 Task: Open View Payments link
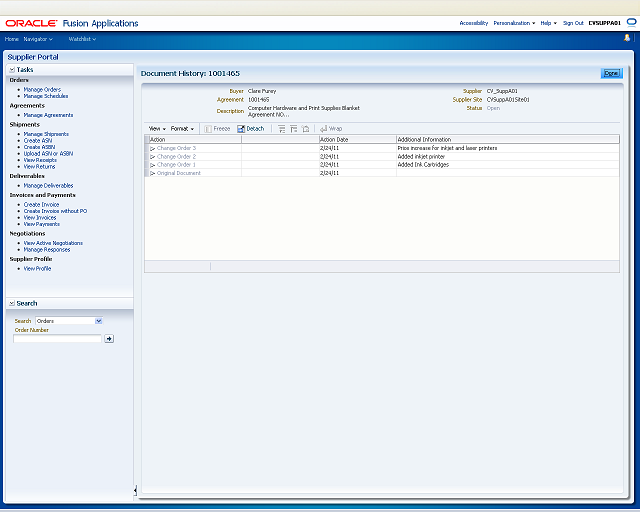tap(42, 224)
